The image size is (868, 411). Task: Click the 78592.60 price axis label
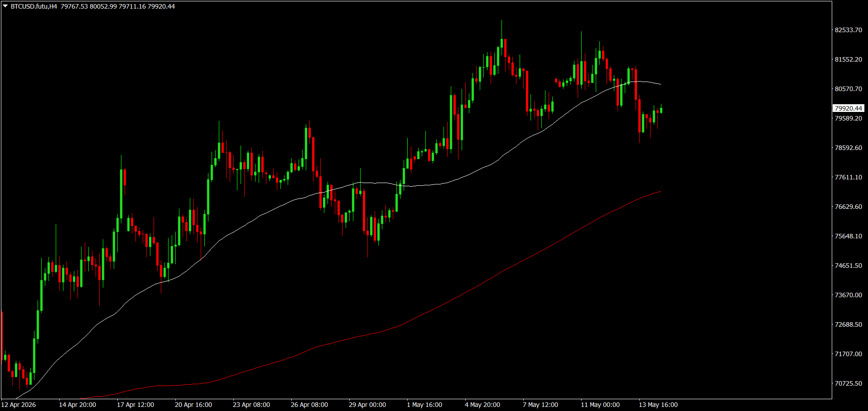tap(849, 148)
